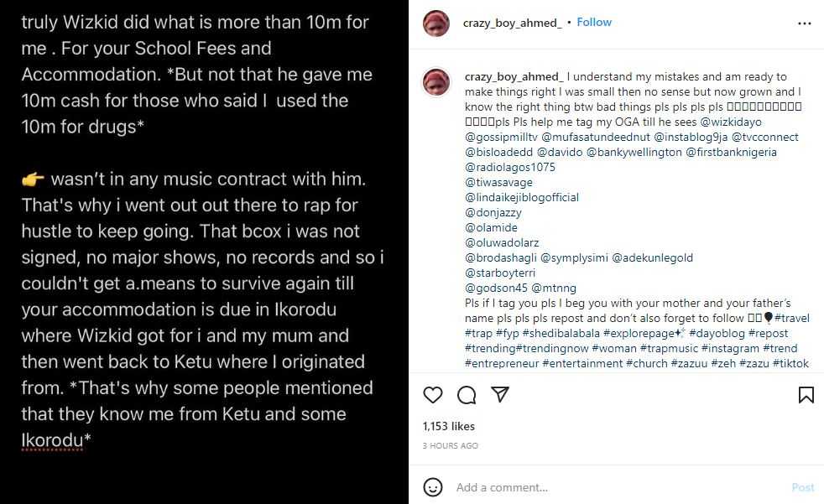View the 1,153 likes list
824x504 pixels.
tap(449, 426)
